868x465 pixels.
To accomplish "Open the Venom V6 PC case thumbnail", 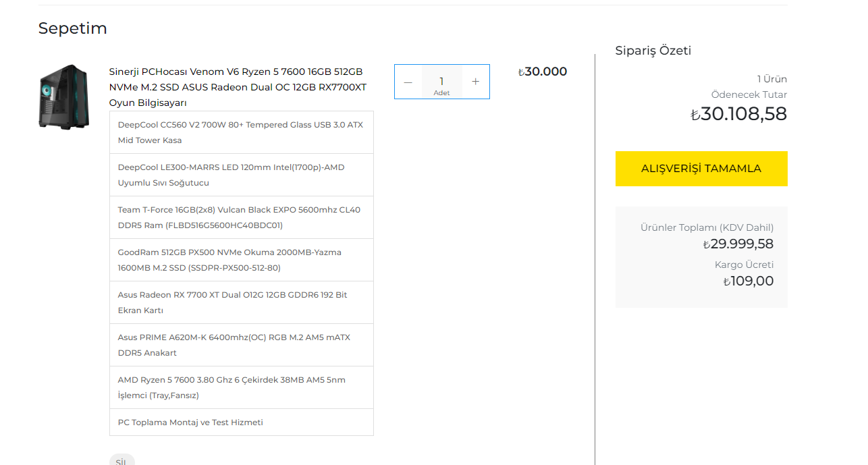I will (63, 97).
